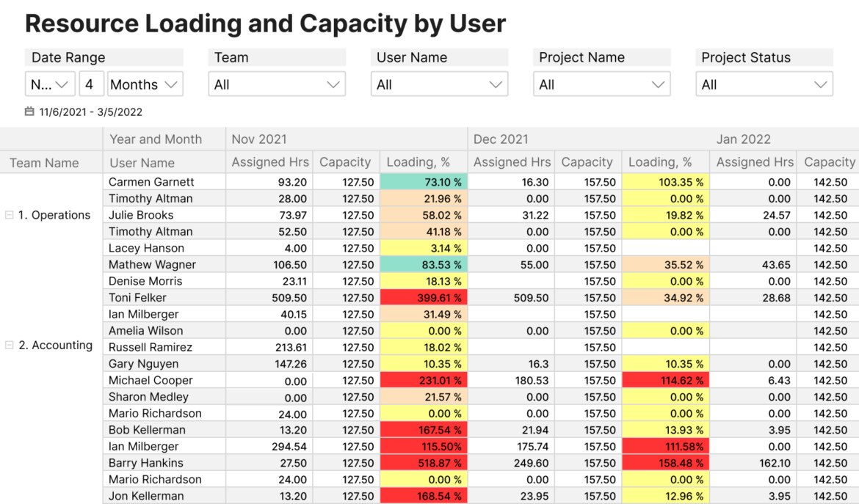Screen dimensions: 859x504
Task: Collapse the 1. Operations team group
Action: [8, 215]
